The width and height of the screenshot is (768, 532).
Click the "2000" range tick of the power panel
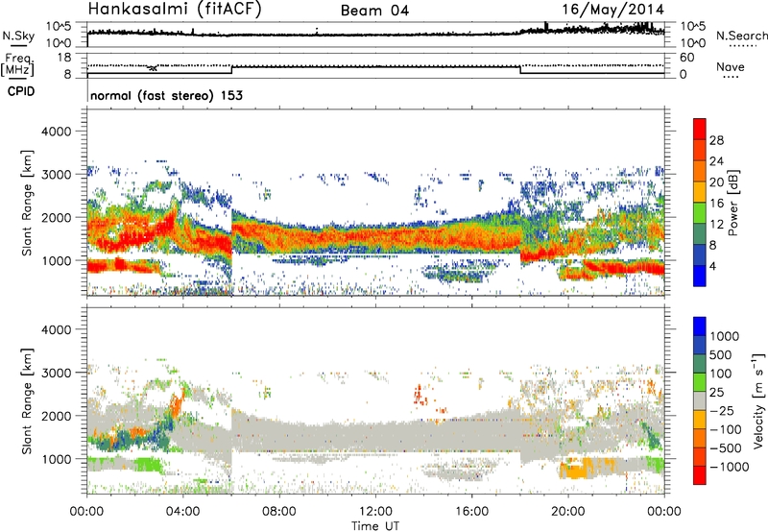[x=56, y=217]
